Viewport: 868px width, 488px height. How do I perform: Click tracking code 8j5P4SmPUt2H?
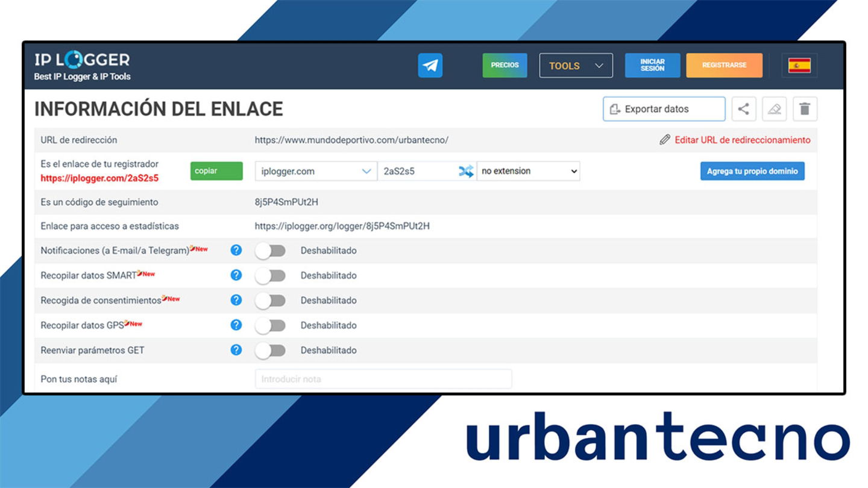click(286, 202)
